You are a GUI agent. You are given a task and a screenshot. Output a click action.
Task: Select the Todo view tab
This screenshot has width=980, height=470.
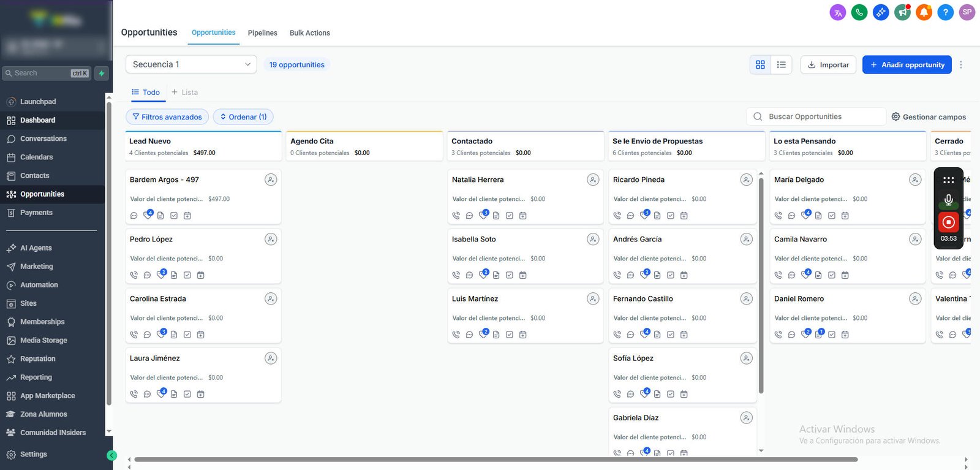146,93
